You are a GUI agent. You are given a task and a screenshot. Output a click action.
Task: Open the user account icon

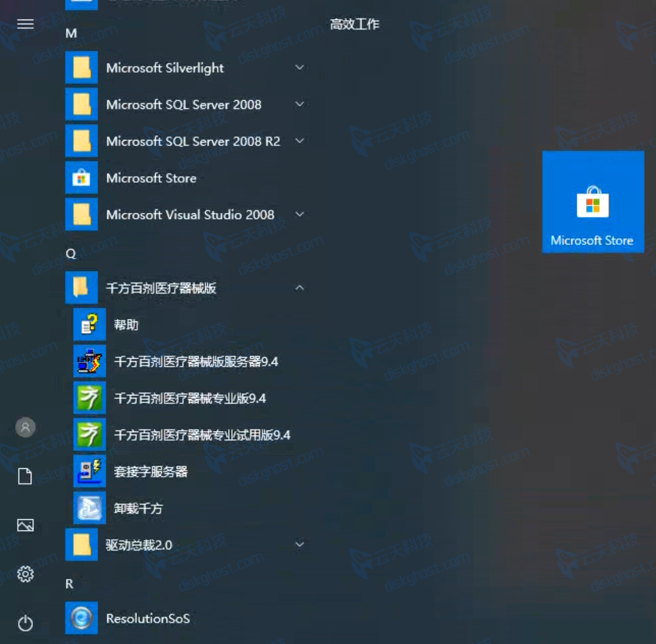[25, 428]
